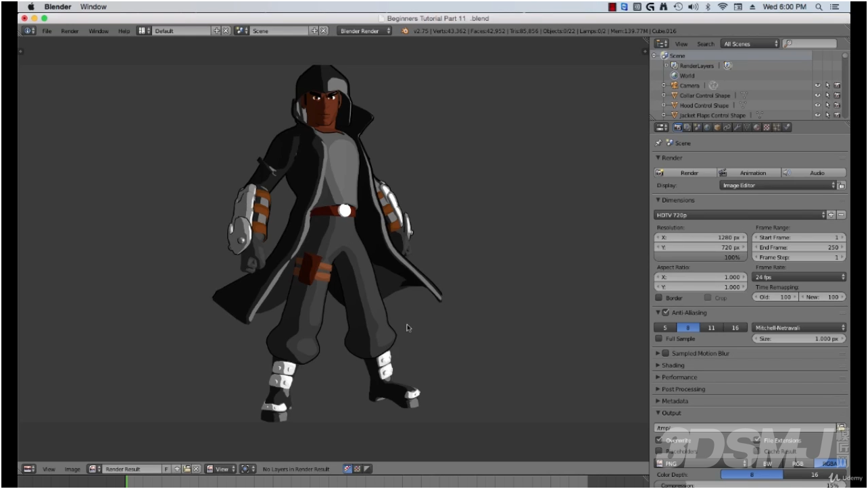
Task: Toggle Hood Control Shape selectability arrow
Action: pos(827,105)
